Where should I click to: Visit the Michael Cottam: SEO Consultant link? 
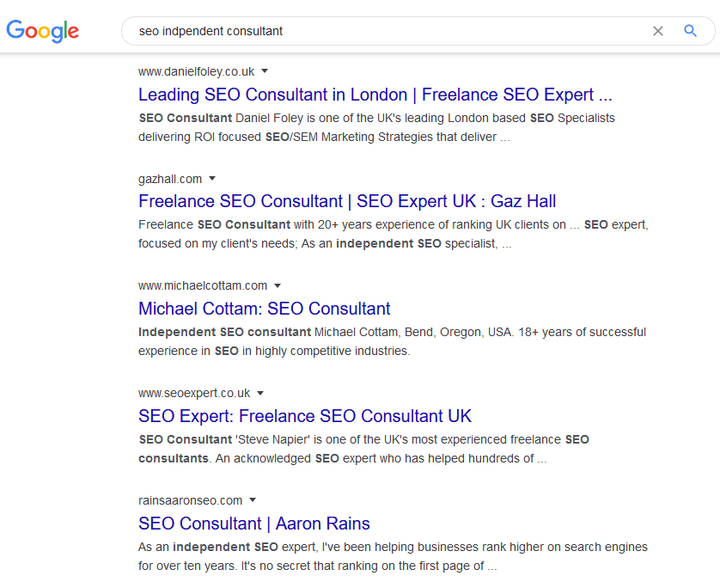(264, 309)
